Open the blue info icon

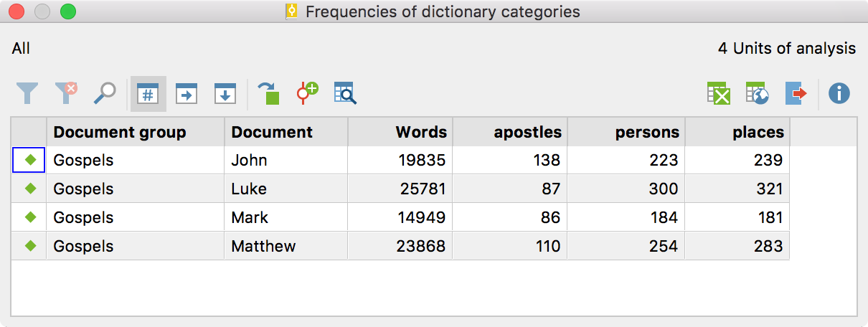coord(839,93)
